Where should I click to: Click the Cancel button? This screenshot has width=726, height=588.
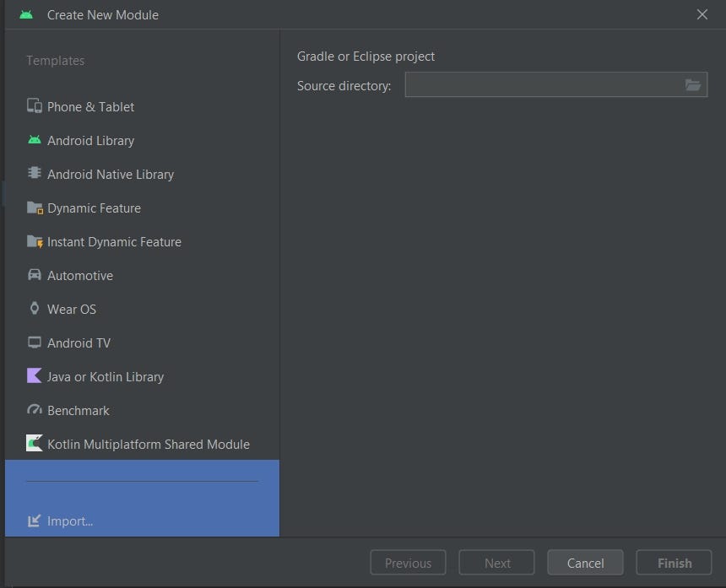(x=585, y=563)
